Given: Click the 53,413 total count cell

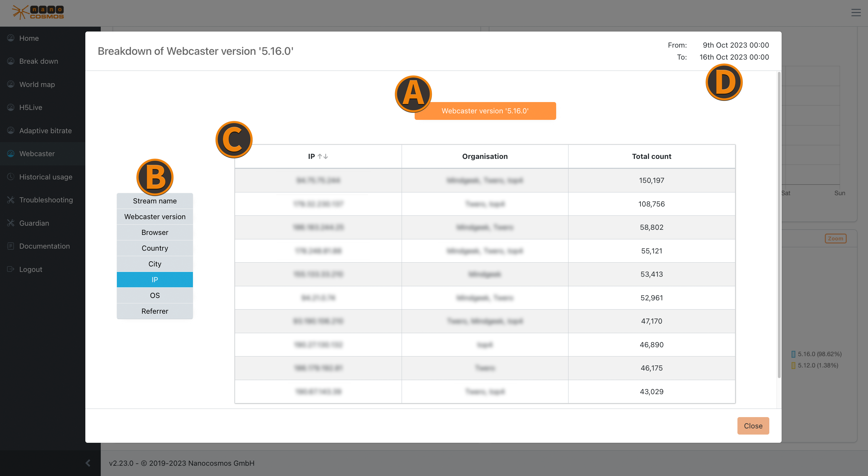Looking at the screenshot, I should tap(651, 274).
